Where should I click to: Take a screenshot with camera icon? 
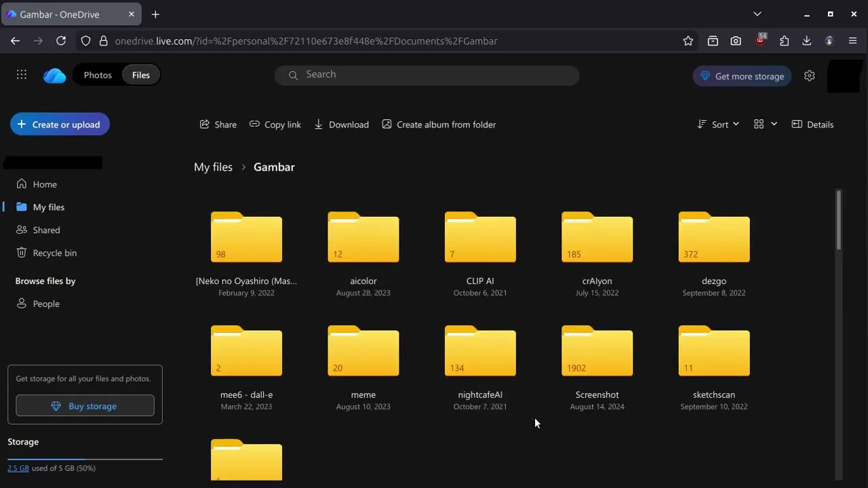[736, 41]
